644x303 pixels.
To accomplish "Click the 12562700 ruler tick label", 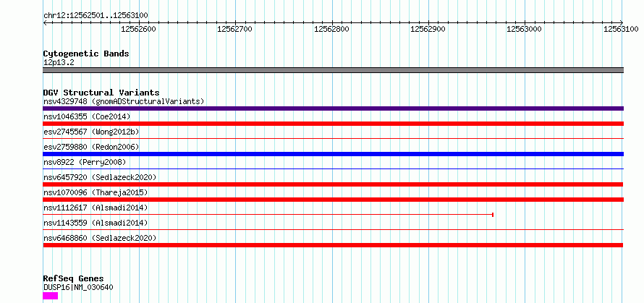I will [235, 29].
